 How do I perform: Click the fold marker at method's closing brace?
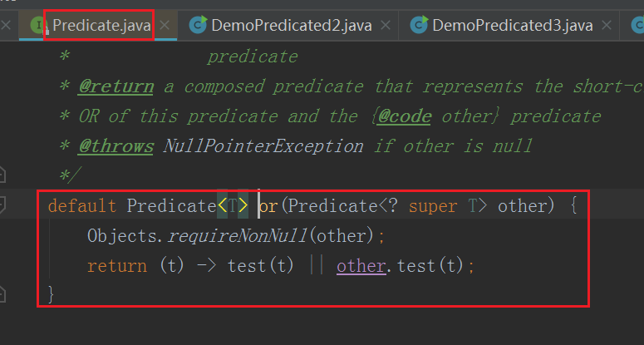(x=4, y=293)
